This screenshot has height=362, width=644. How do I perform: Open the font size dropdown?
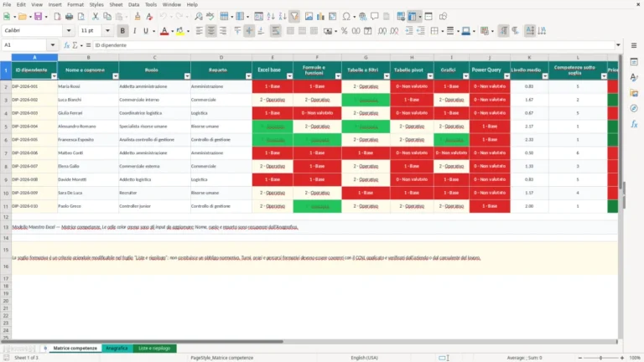(107, 31)
